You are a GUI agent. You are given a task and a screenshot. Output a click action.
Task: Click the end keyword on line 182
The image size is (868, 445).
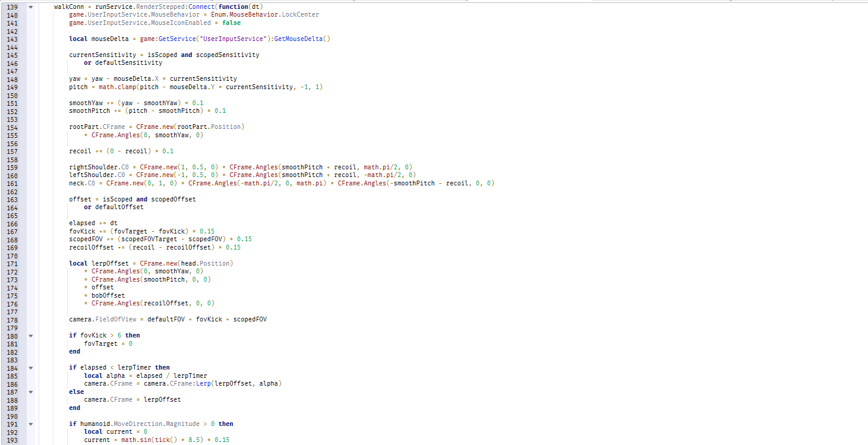click(75, 352)
